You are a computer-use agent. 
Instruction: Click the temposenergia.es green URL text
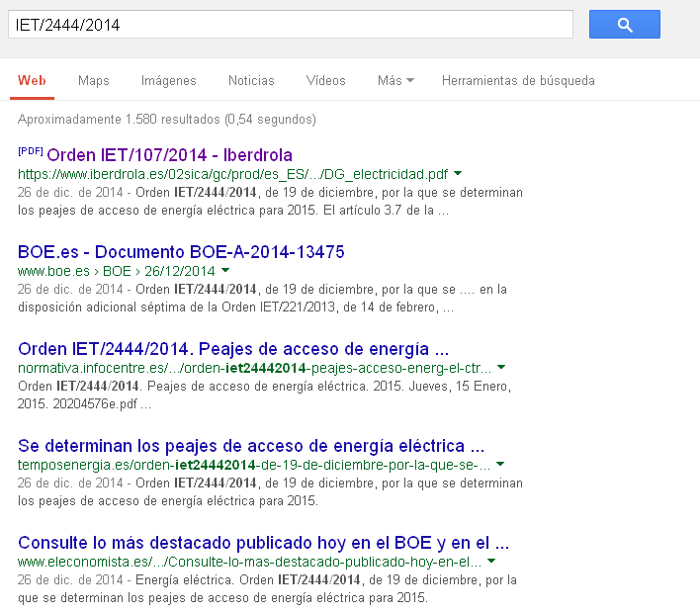[x=254, y=465]
